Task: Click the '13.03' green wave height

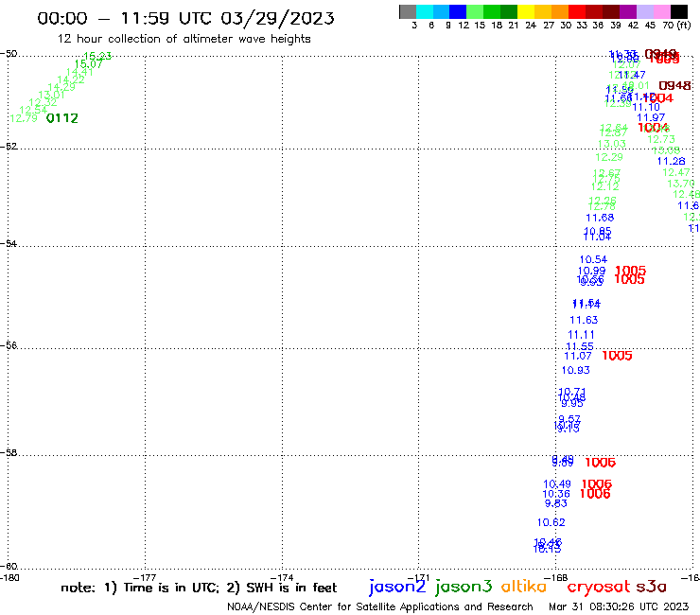Action: 612,144
